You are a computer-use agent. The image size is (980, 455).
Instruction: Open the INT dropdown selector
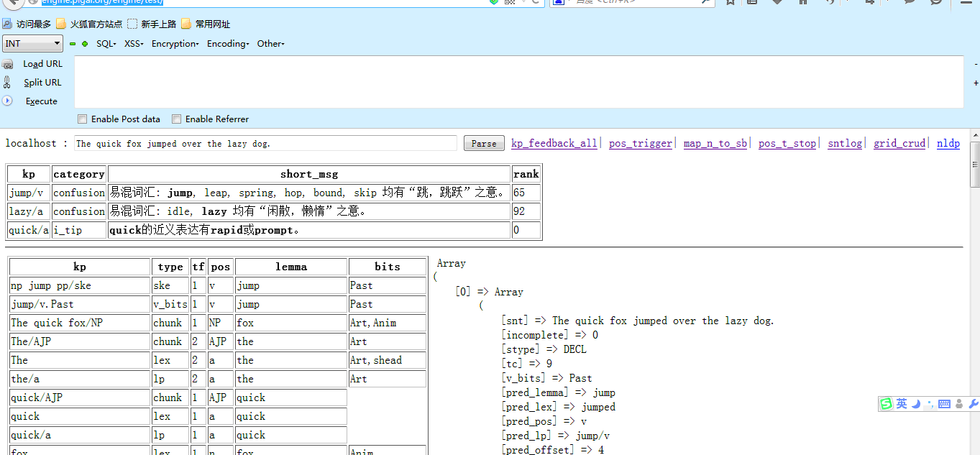click(x=33, y=44)
